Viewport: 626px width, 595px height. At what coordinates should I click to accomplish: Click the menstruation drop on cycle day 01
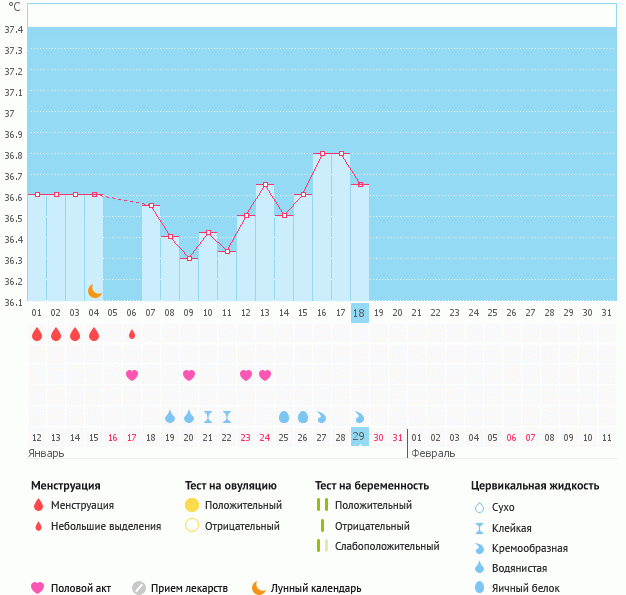tap(37, 334)
